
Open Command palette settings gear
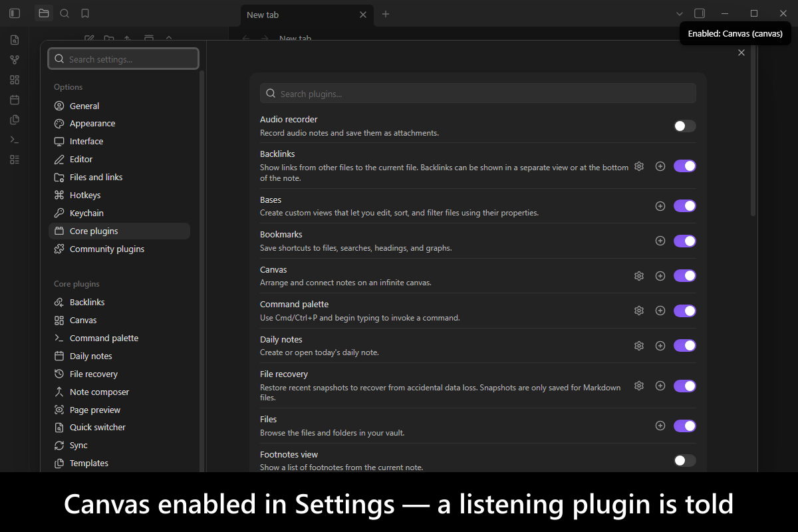pyautogui.click(x=639, y=311)
